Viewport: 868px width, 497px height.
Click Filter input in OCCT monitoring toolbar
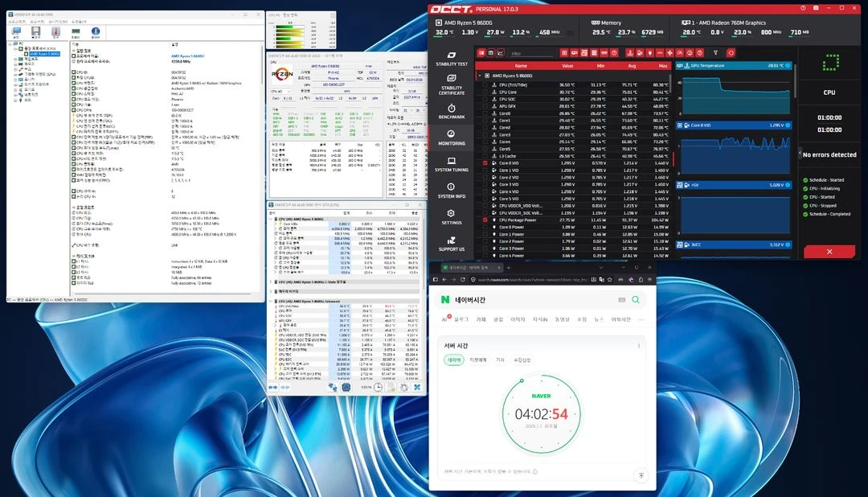point(532,53)
